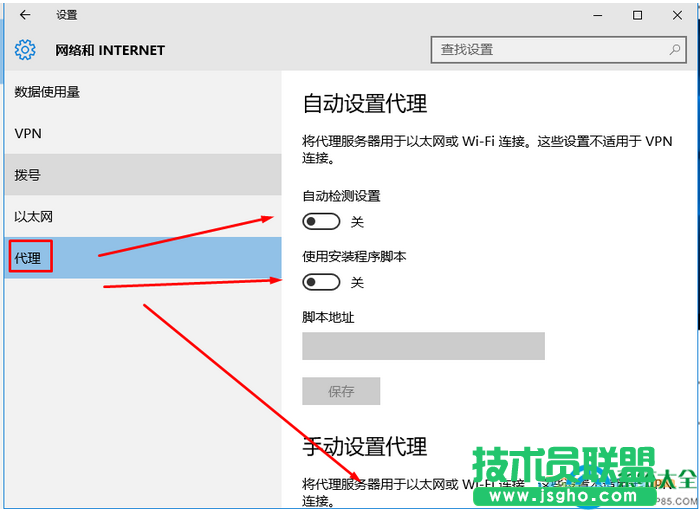Turn on 使用安装程序脚本 switch
Screen dimensions: 700x512
tap(322, 282)
